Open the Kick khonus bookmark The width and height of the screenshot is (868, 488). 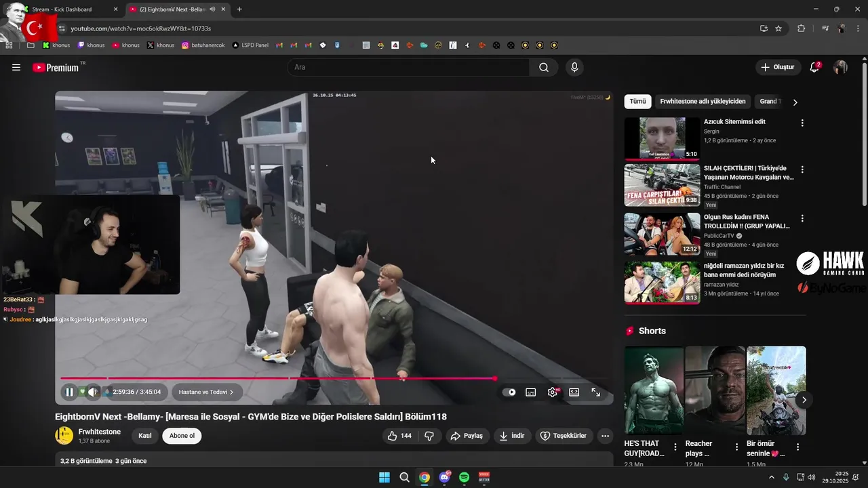(56, 45)
